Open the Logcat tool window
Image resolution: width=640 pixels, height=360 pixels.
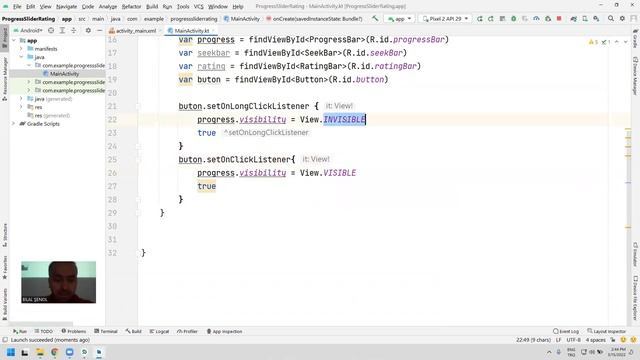coord(159,331)
